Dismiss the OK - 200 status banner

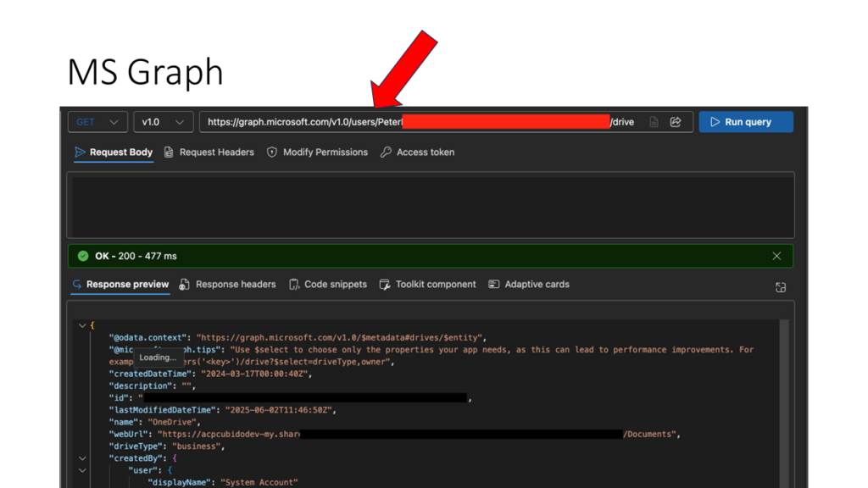click(776, 256)
